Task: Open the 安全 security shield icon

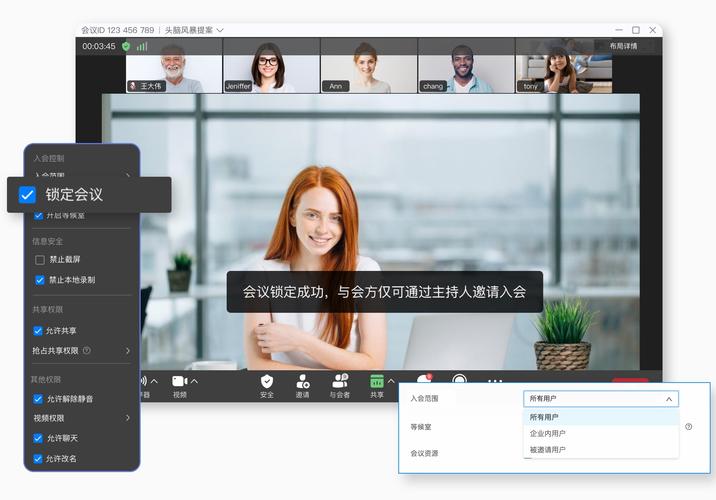Action: click(x=267, y=381)
